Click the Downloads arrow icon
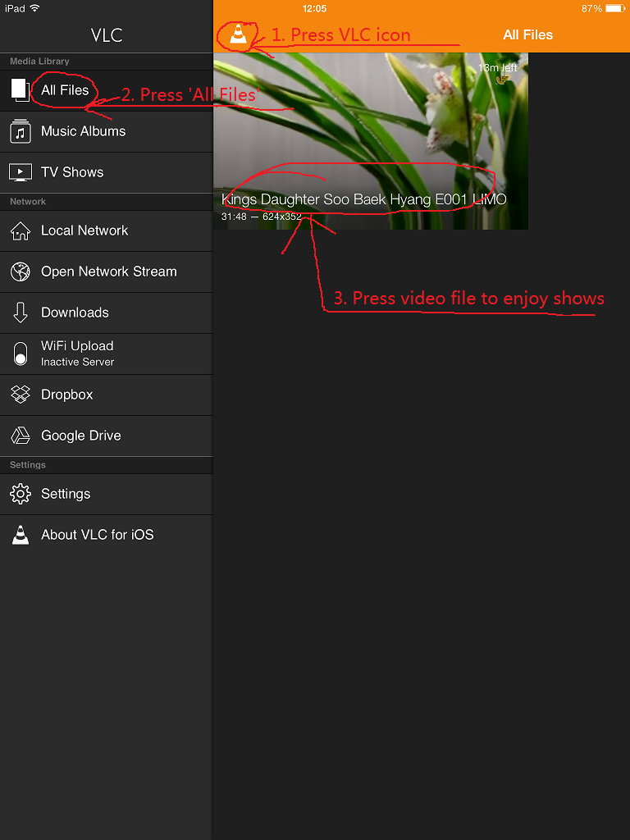 point(21,313)
